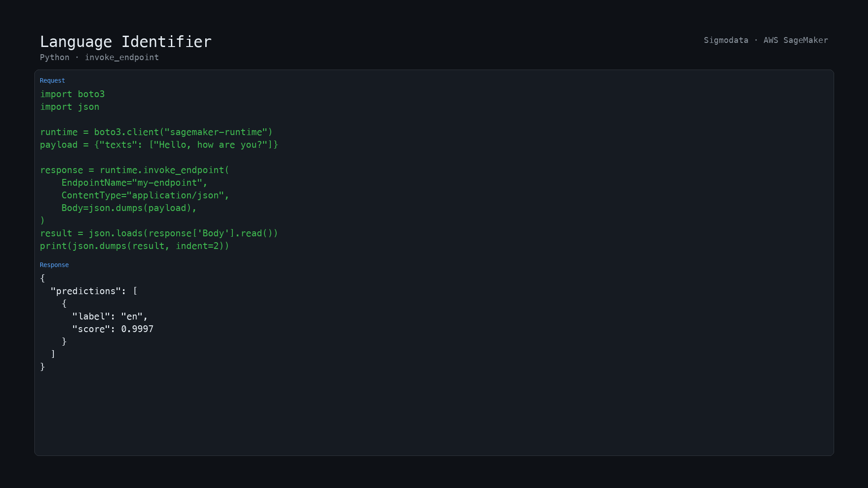Click the payload texts definition line
Image resolution: width=868 pixels, height=488 pixels.
[x=159, y=145]
